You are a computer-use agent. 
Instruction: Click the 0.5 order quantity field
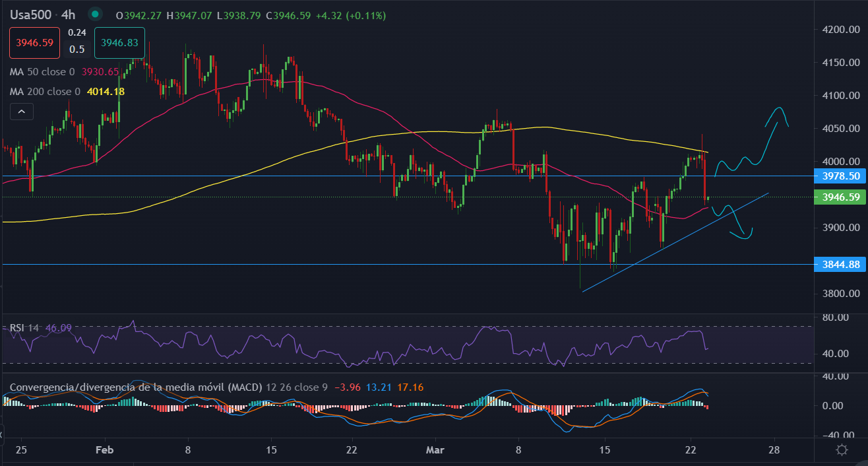coord(77,49)
